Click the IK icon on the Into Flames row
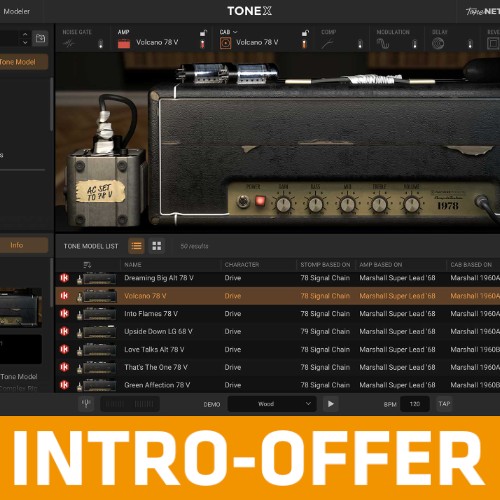Image resolution: width=500 pixels, height=500 pixels. click(64, 313)
